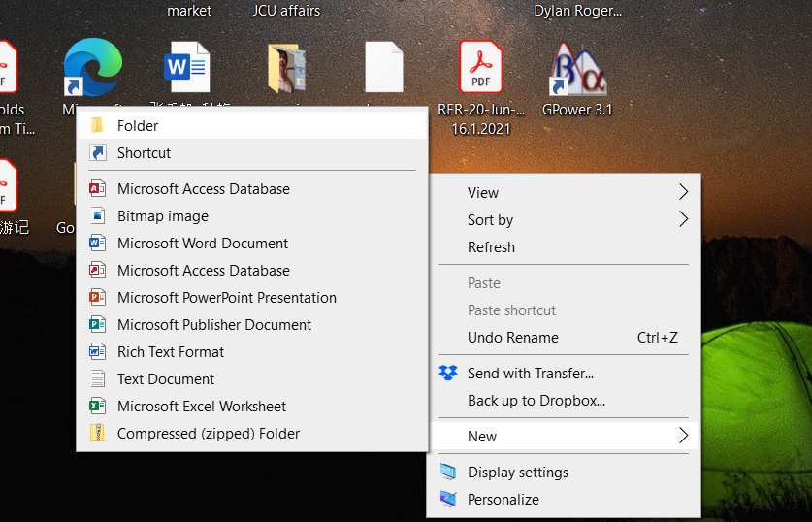The width and height of the screenshot is (812, 522).
Task: Click the zipped folder icon in New submenu
Action: click(x=97, y=434)
